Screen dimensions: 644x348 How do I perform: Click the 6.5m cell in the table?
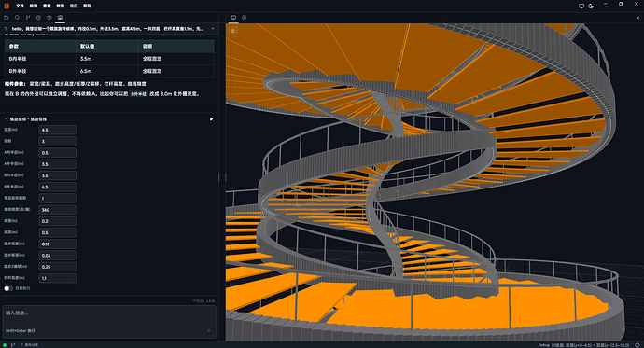(107, 71)
